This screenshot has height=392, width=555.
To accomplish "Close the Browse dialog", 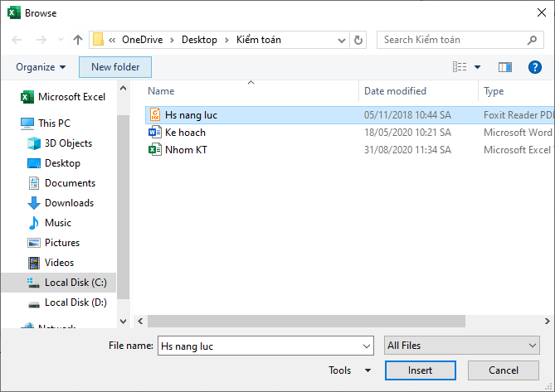I will (542, 13).
